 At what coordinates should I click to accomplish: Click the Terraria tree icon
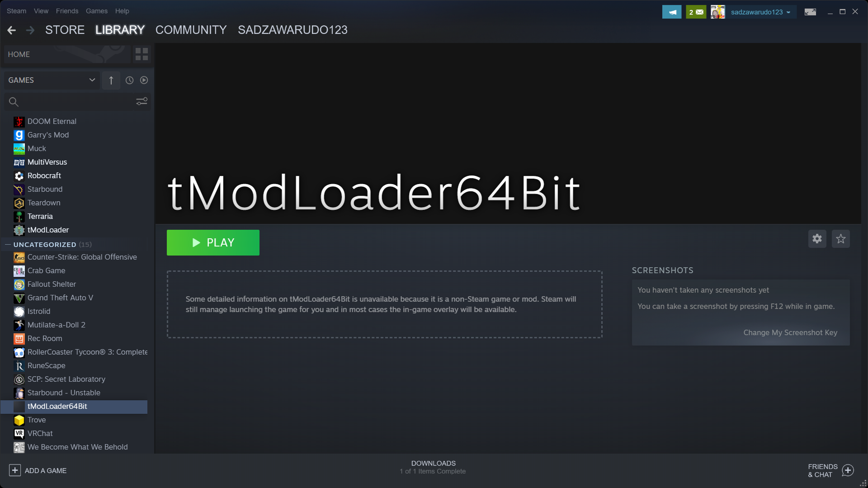(x=19, y=217)
